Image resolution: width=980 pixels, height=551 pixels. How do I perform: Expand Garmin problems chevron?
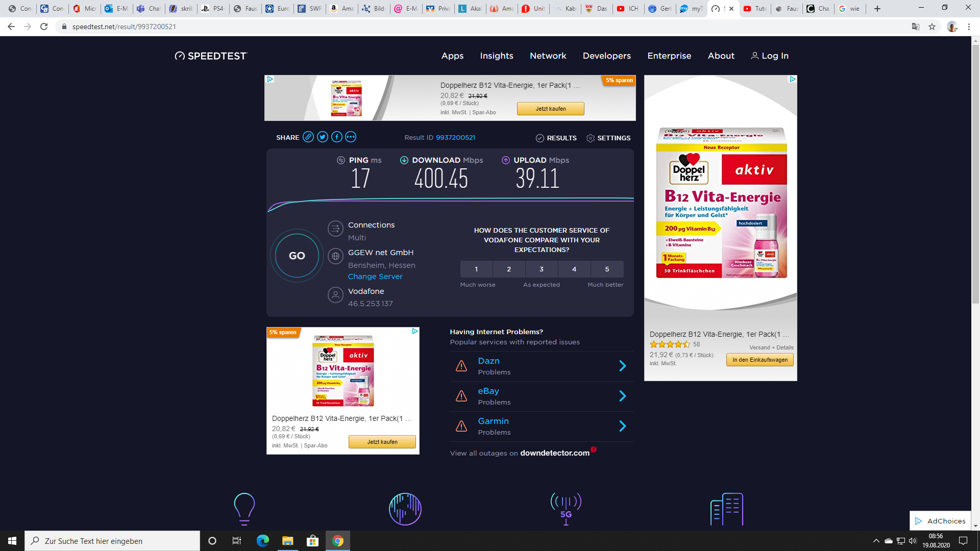pyautogui.click(x=622, y=426)
